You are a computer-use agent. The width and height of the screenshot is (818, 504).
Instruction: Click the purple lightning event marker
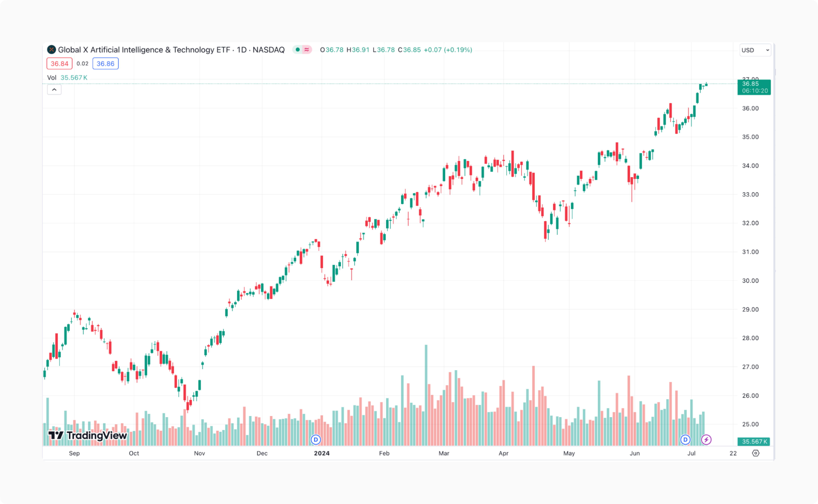point(706,440)
